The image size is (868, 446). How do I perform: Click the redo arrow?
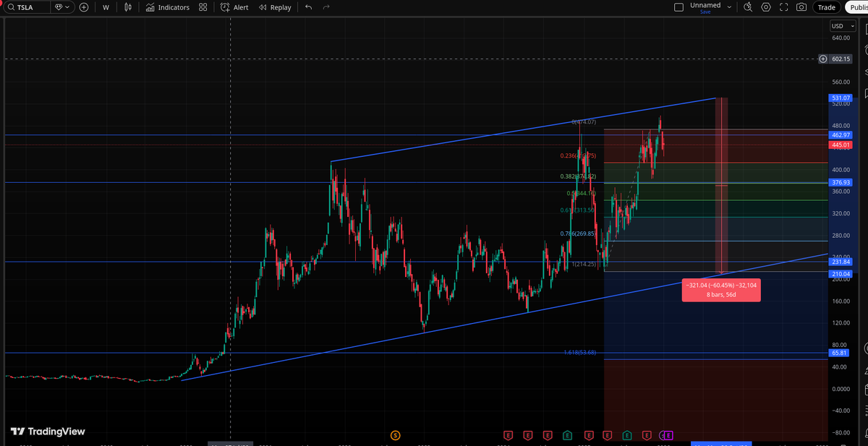click(326, 7)
